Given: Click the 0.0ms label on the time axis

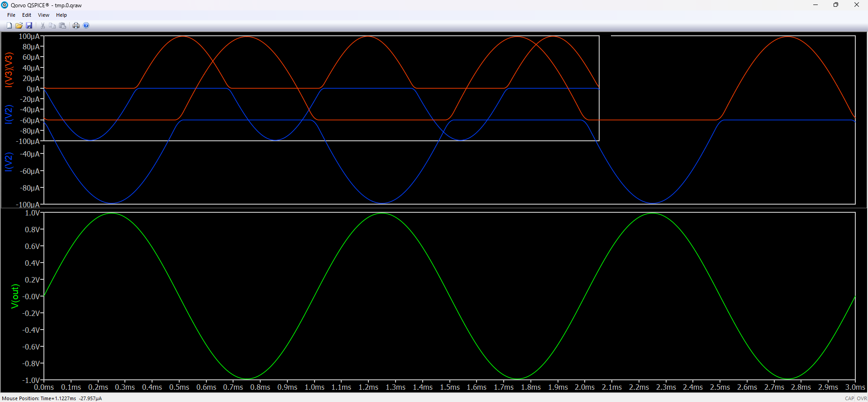Looking at the screenshot, I should [44, 387].
